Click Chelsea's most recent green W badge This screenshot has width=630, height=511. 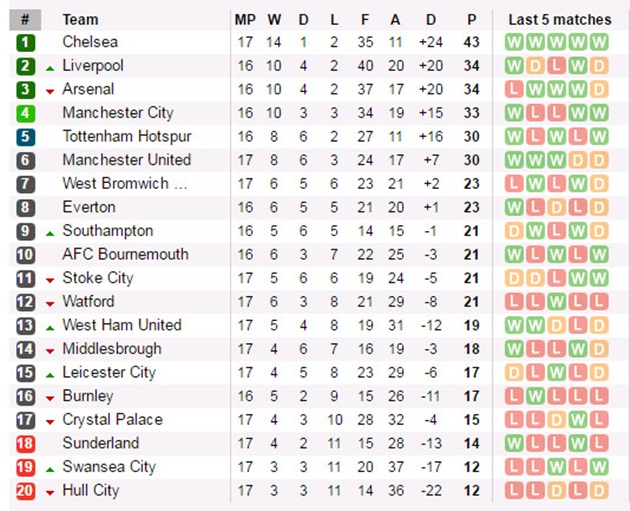pyautogui.click(x=599, y=42)
